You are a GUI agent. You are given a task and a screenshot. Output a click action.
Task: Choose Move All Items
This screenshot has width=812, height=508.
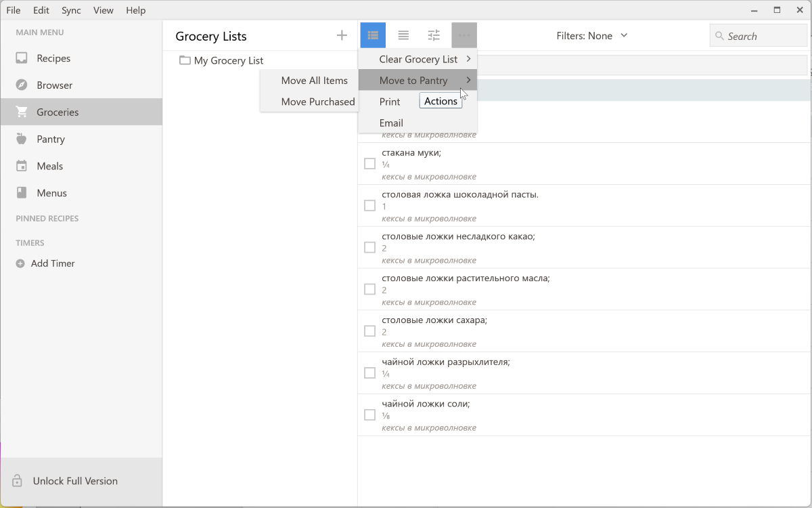[314, 81]
